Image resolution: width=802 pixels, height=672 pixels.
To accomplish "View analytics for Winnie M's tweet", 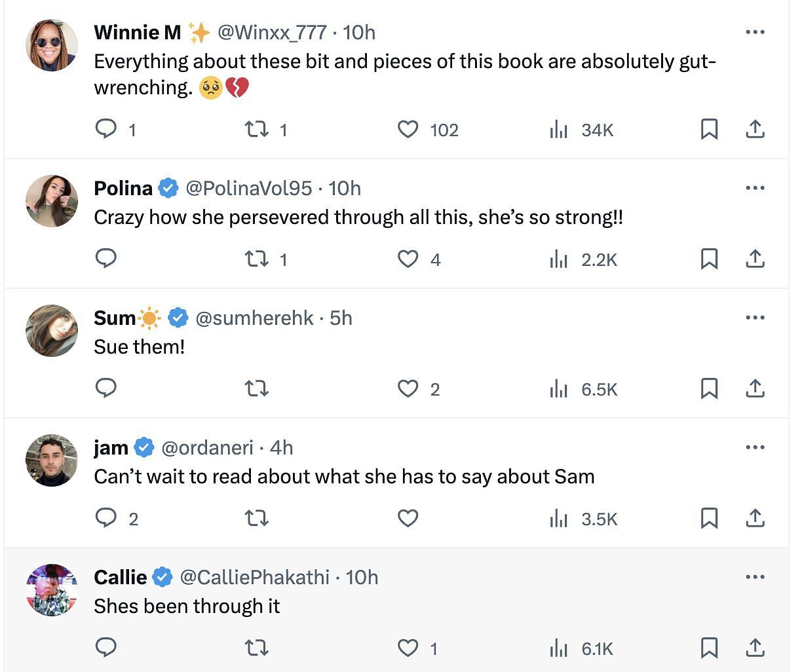I will [x=581, y=130].
